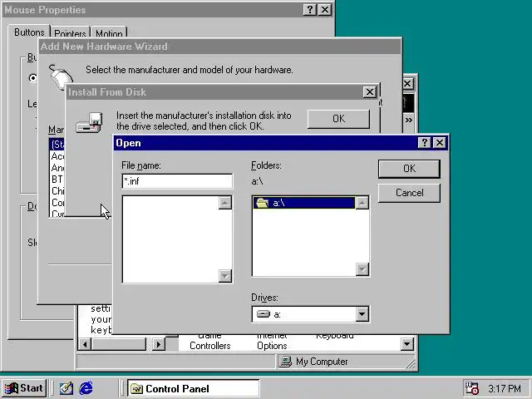
Task: Click the File name input field
Action: 177,181
